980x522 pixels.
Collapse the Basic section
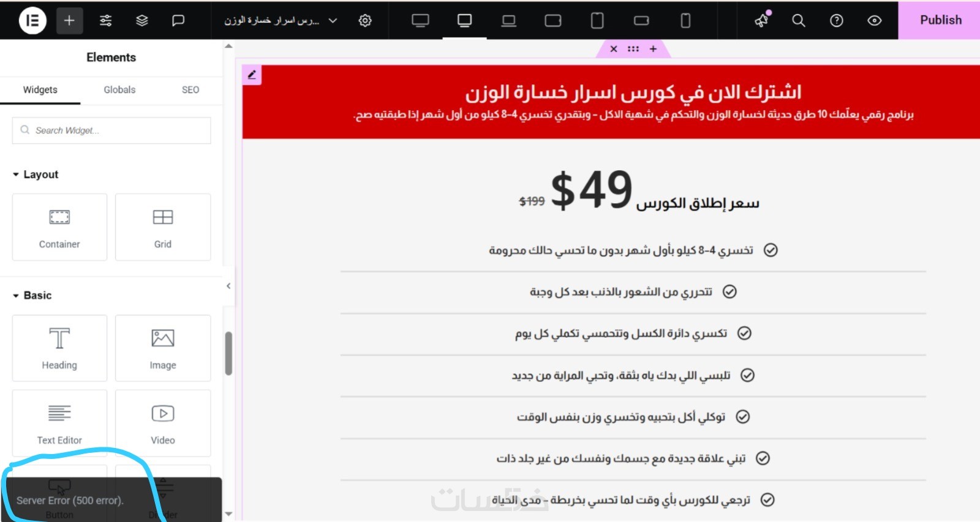[x=32, y=296]
